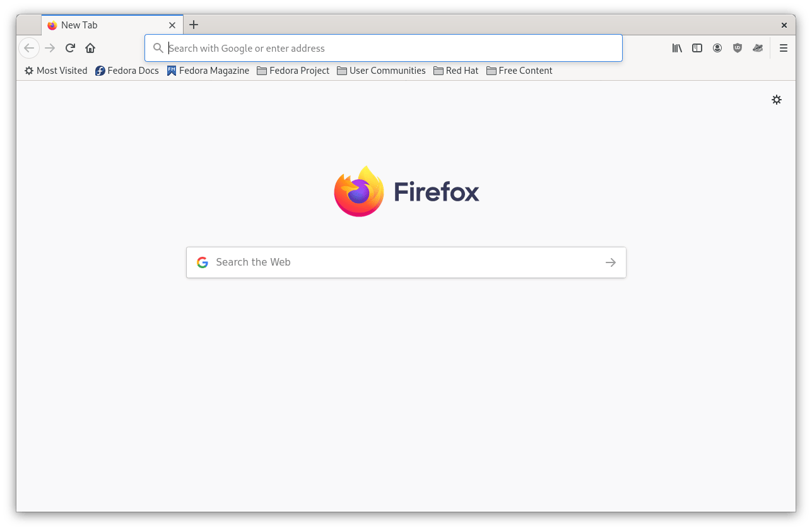Viewport: 812px width, 530px height.
Task: Expand the Red Hat bookmark folder
Action: [456, 71]
